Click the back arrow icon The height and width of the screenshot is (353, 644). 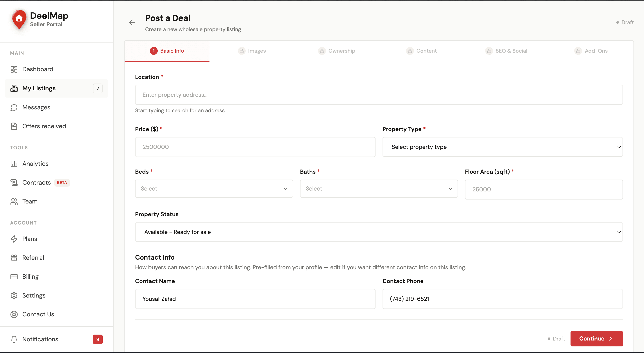tap(132, 23)
